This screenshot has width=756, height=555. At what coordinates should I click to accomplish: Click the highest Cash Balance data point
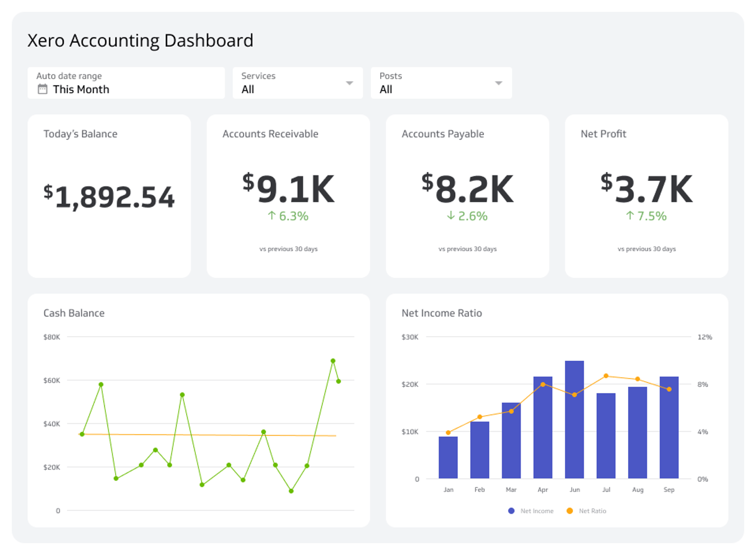coord(333,361)
